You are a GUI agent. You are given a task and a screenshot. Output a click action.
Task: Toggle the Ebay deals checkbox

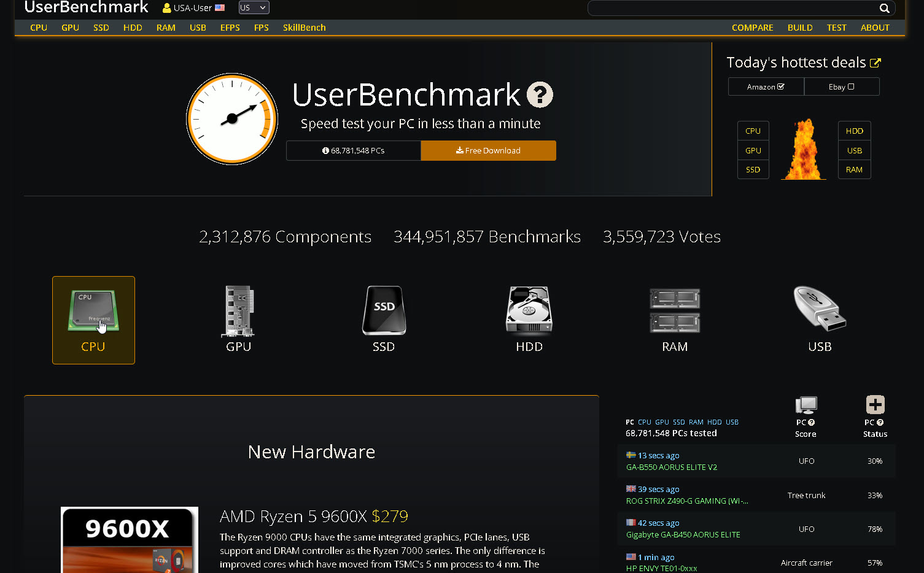(851, 87)
